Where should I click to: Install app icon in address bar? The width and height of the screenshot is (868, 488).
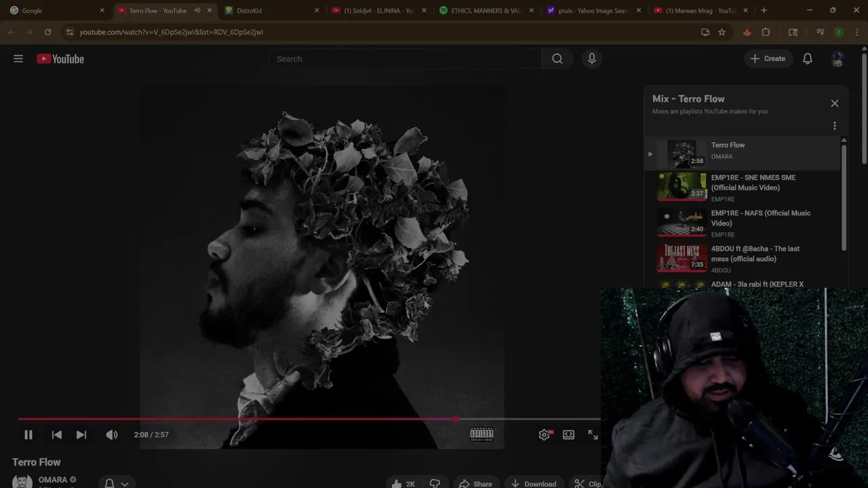(x=705, y=32)
